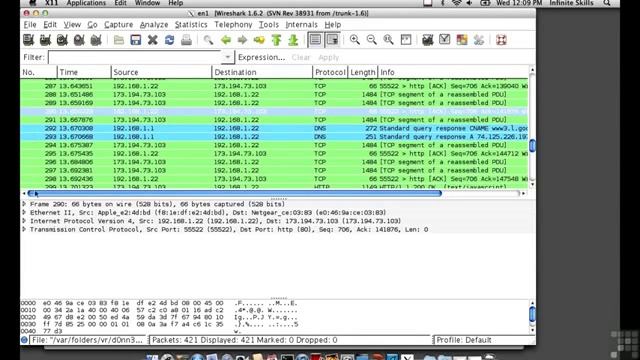This screenshot has width=640, height=360.
Task: Click the Expression... button
Action: pos(261,57)
